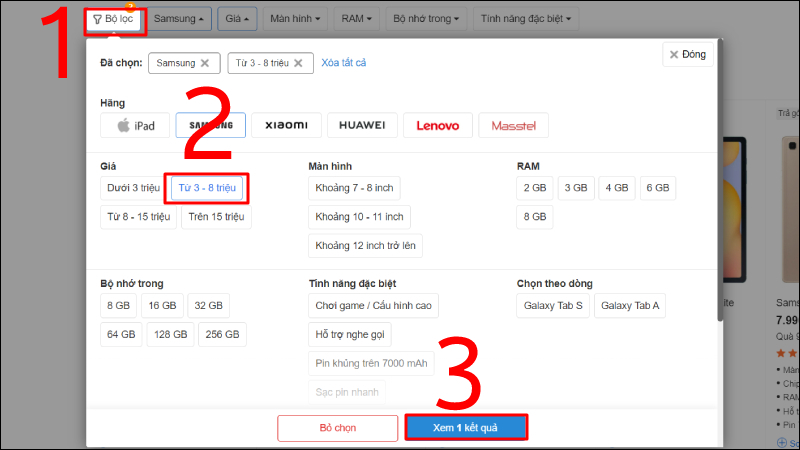This screenshot has height=450, width=800.
Task: Select 6 GB RAM option
Action: pyautogui.click(x=658, y=188)
